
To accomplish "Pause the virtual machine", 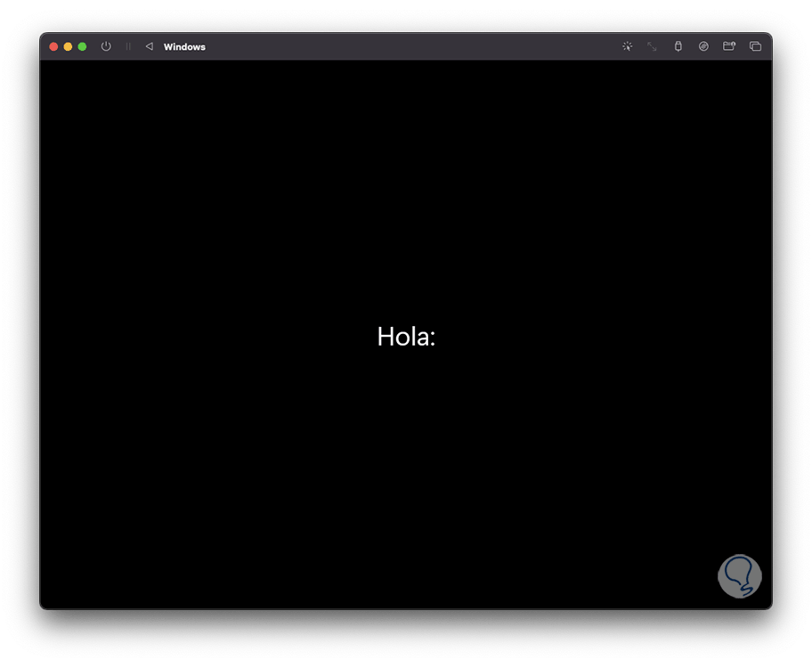I will pyautogui.click(x=128, y=46).
